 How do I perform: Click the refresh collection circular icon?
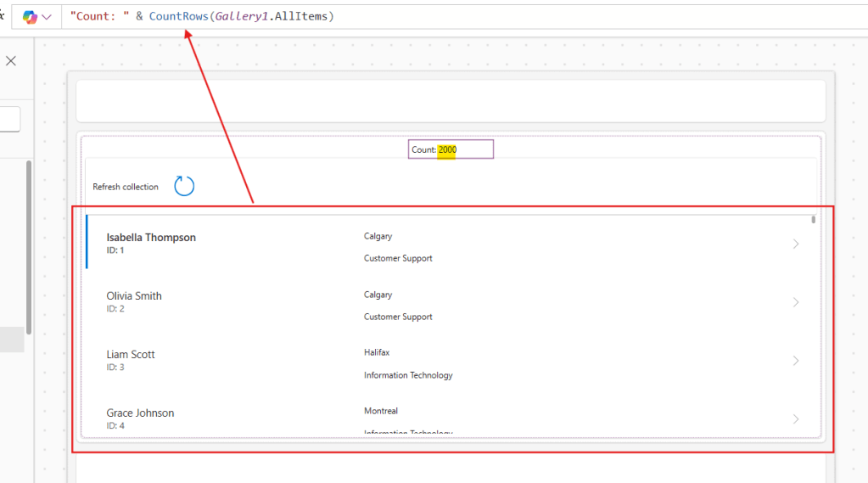tap(184, 186)
